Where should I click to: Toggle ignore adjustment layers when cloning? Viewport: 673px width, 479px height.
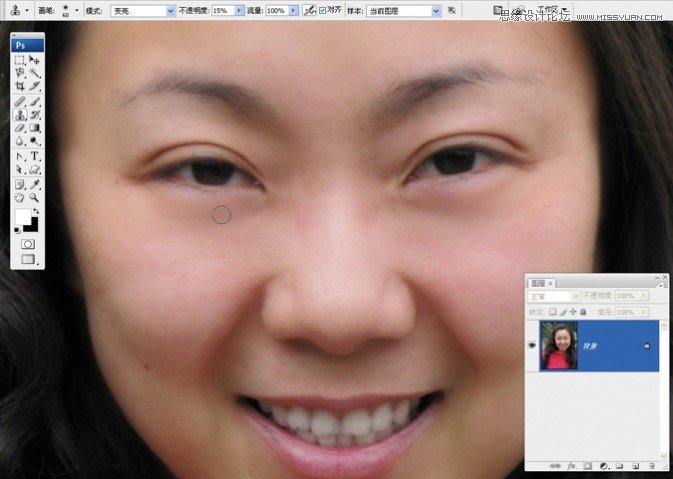tap(452, 10)
